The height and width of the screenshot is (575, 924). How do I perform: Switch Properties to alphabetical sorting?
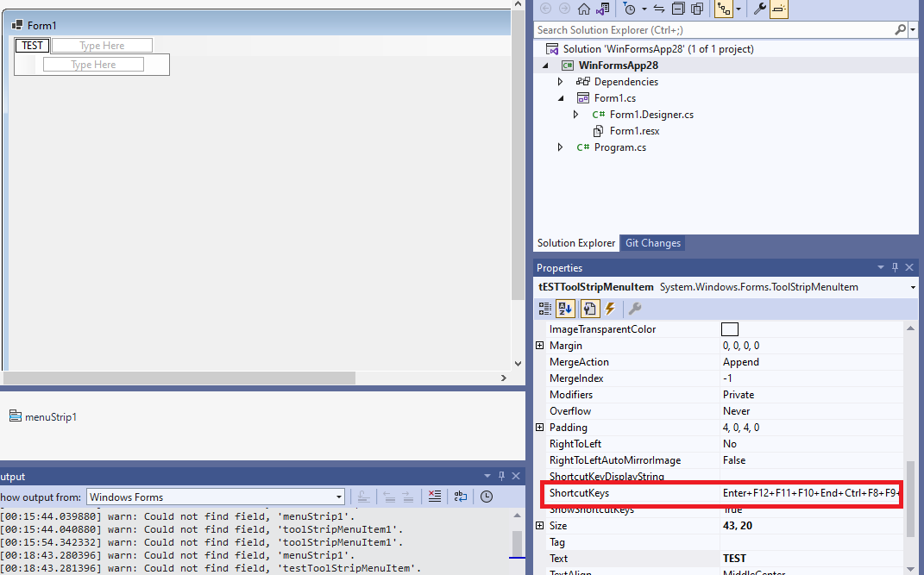[x=565, y=309]
